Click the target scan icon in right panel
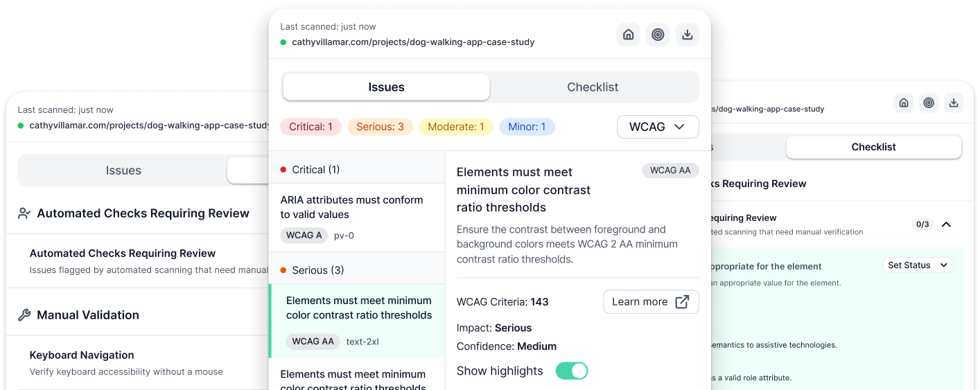 coord(929,103)
